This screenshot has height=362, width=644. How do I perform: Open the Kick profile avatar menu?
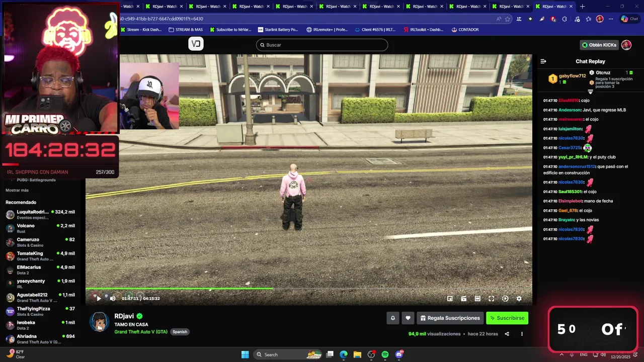tap(626, 45)
